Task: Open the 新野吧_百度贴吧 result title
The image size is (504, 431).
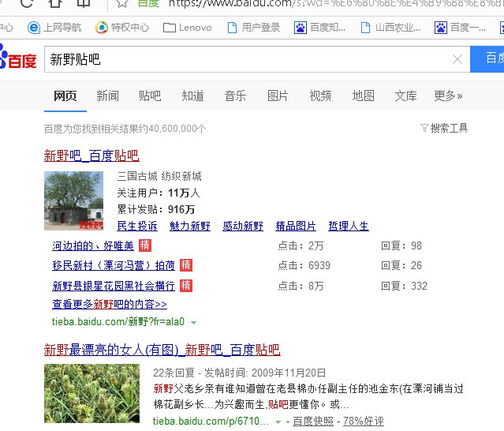Action: pyautogui.click(x=91, y=156)
